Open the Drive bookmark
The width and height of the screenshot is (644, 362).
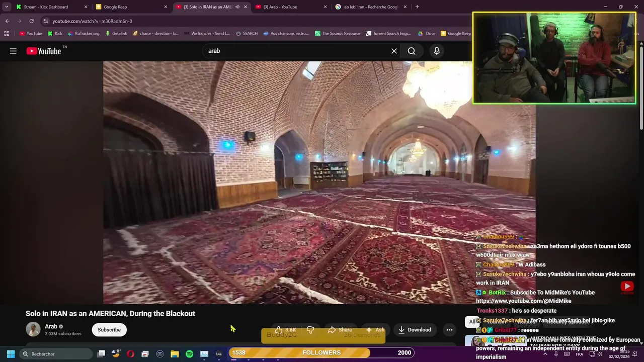click(427, 34)
